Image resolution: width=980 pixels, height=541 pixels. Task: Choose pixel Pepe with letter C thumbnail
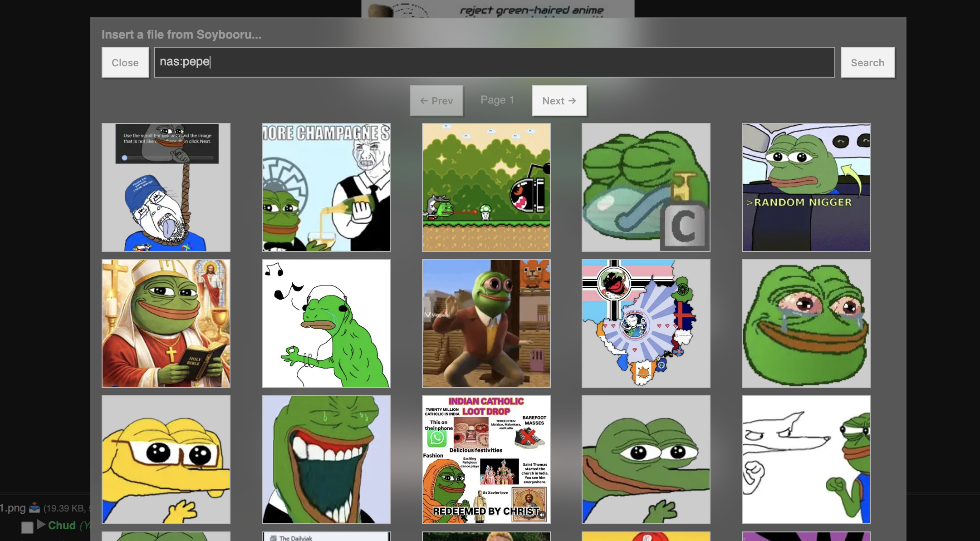click(646, 187)
